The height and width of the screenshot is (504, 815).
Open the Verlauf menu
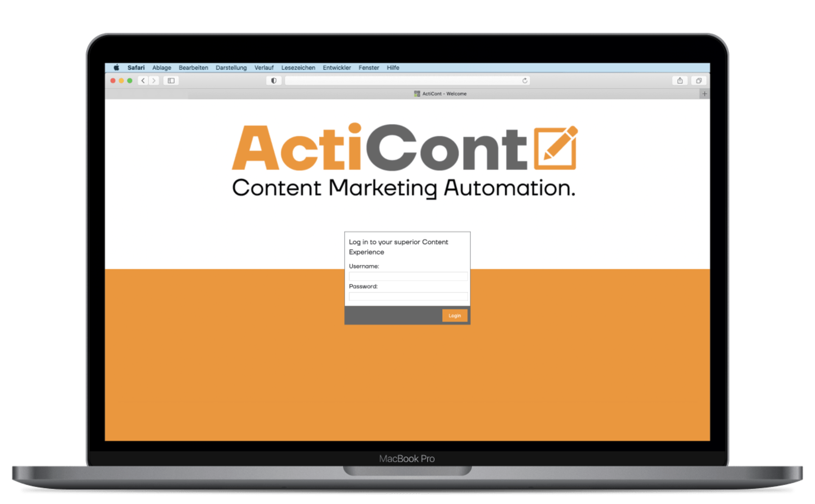[x=264, y=67]
